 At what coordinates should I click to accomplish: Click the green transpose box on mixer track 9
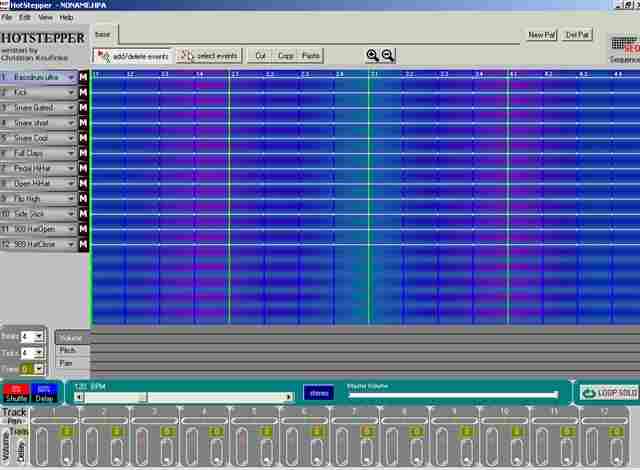467,432
